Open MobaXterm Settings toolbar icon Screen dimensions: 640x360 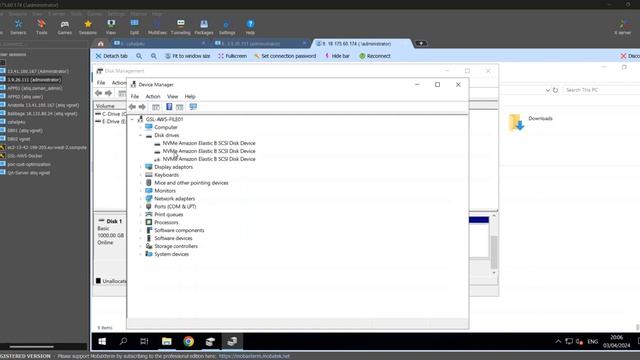227,27
